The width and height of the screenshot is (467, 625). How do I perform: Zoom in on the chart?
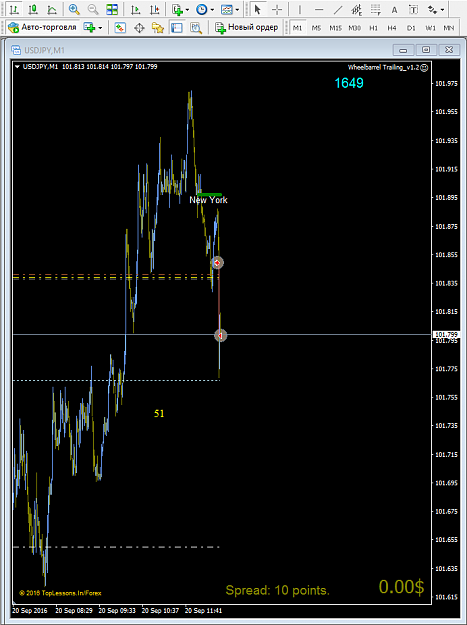point(74,9)
